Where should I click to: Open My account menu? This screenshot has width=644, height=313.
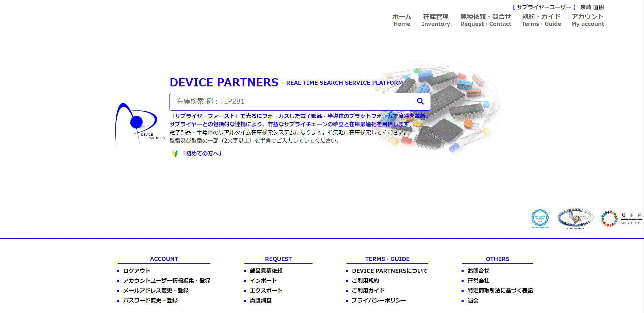click(x=587, y=20)
